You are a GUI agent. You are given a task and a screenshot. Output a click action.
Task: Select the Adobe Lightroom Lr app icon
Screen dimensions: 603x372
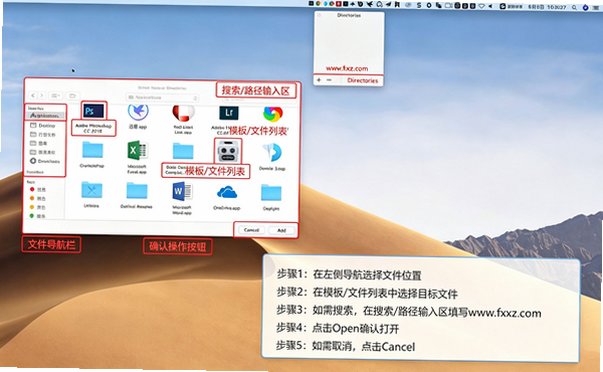point(229,113)
